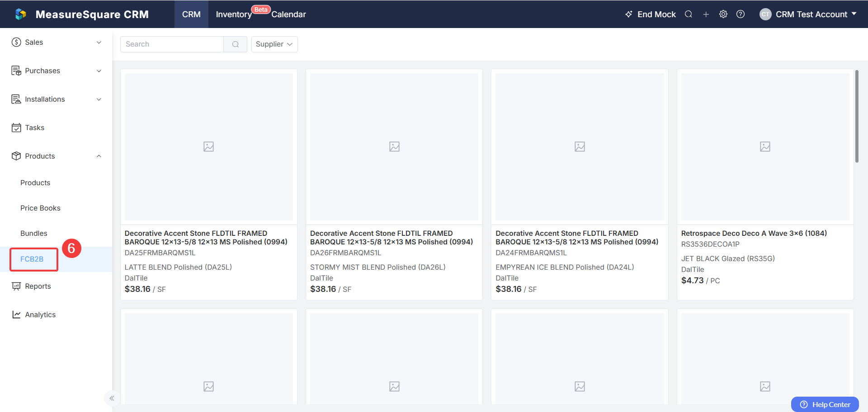This screenshot has width=868, height=412.
Task: Open Retrospace Deco Deco A Wave title
Action: (x=754, y=233)
